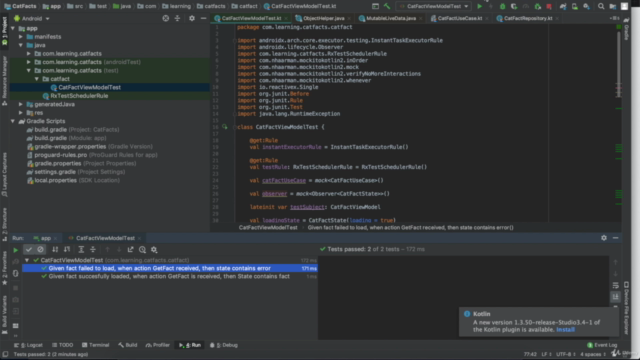Open Search Everywhere magnifier icon
Image resolution: width=640 pixels, height=360 pixels.
point(601,6)
